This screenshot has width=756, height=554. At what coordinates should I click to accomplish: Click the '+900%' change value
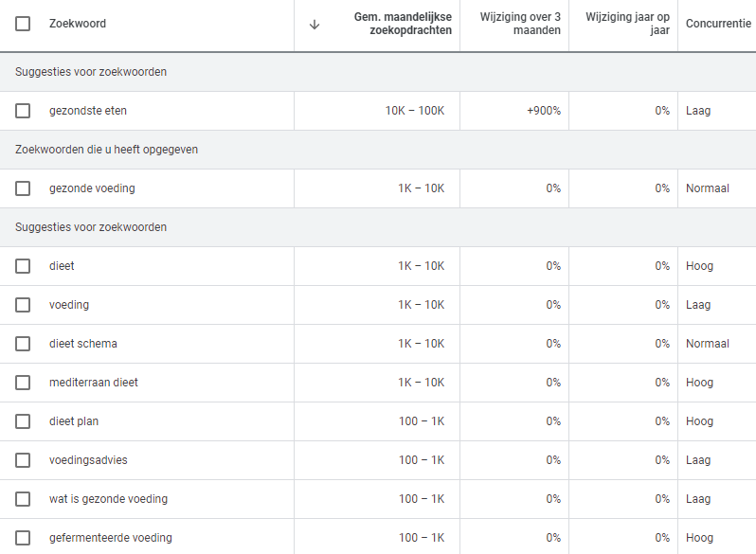[544, 111]
